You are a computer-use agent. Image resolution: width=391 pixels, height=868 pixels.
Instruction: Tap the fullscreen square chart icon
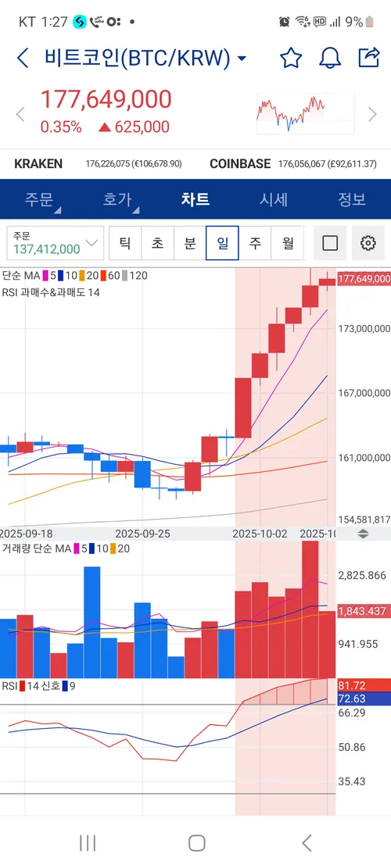(x=330, y=243)
